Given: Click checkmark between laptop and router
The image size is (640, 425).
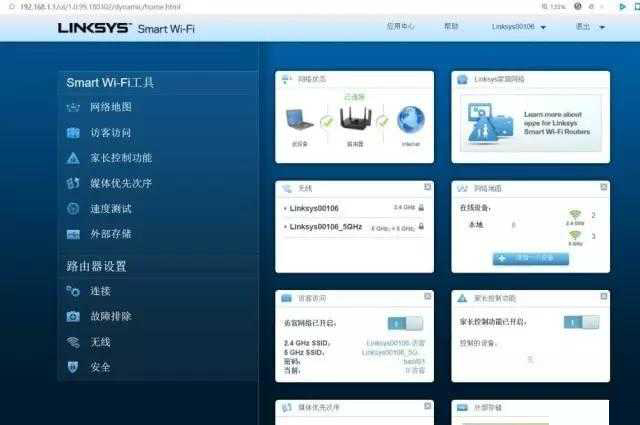Looking at the screenshot, I should 327,121.
